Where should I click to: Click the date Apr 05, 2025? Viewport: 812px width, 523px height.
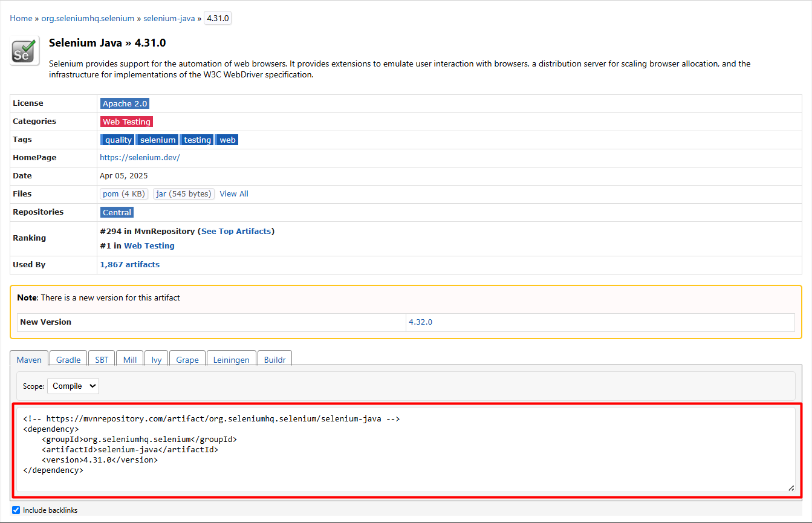click(x=124, y=175)
